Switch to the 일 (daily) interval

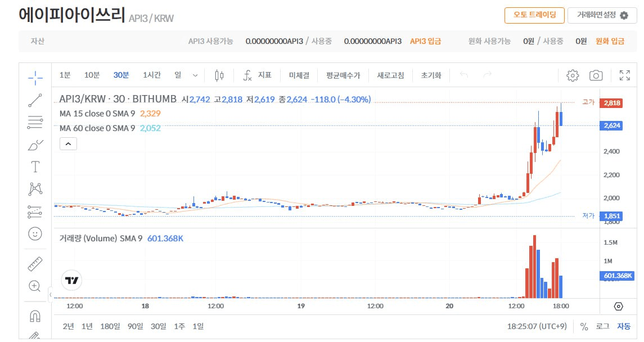178,75
